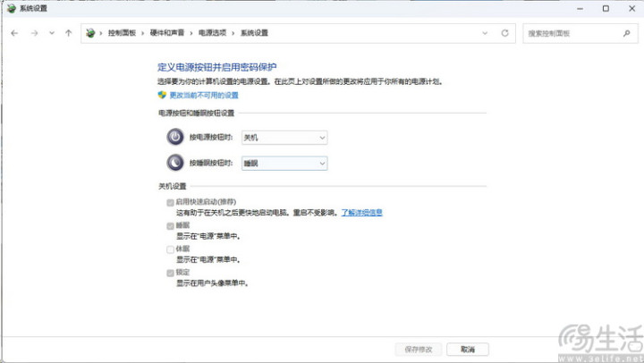Open 控制面板 breadcrumb
Image resolution: width=644 pixels, height=363 pixels.
click(122, 33)
